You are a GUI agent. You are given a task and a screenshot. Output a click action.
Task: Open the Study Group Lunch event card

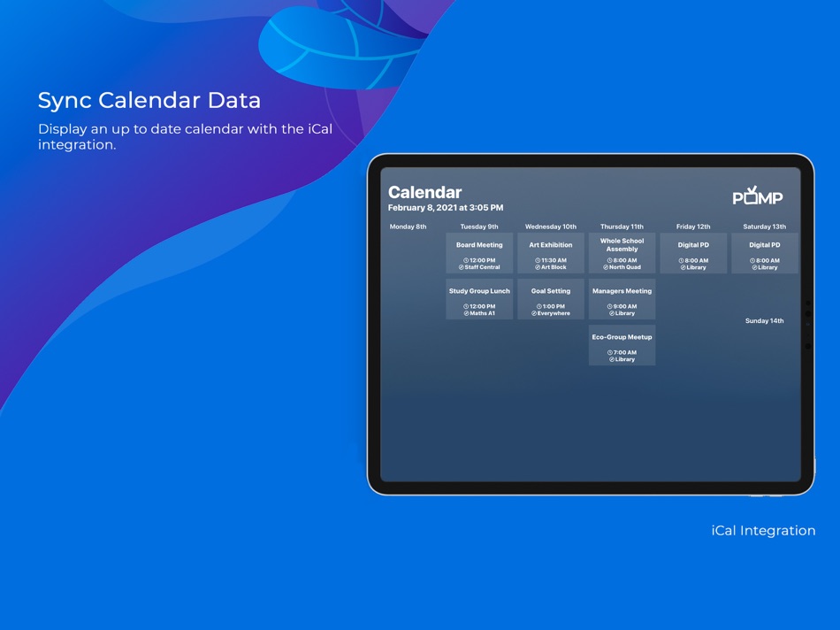click(479, 299)
